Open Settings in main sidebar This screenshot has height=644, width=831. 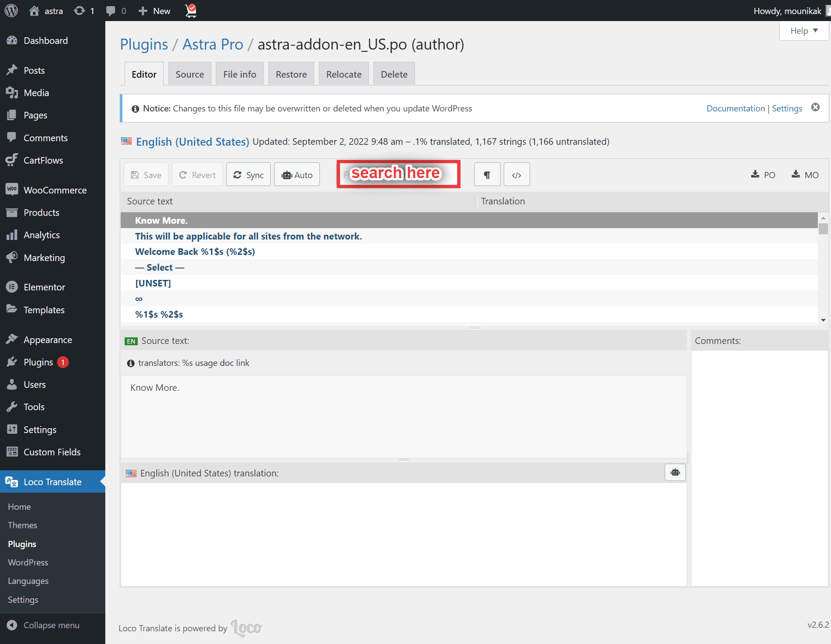[53, 429]
